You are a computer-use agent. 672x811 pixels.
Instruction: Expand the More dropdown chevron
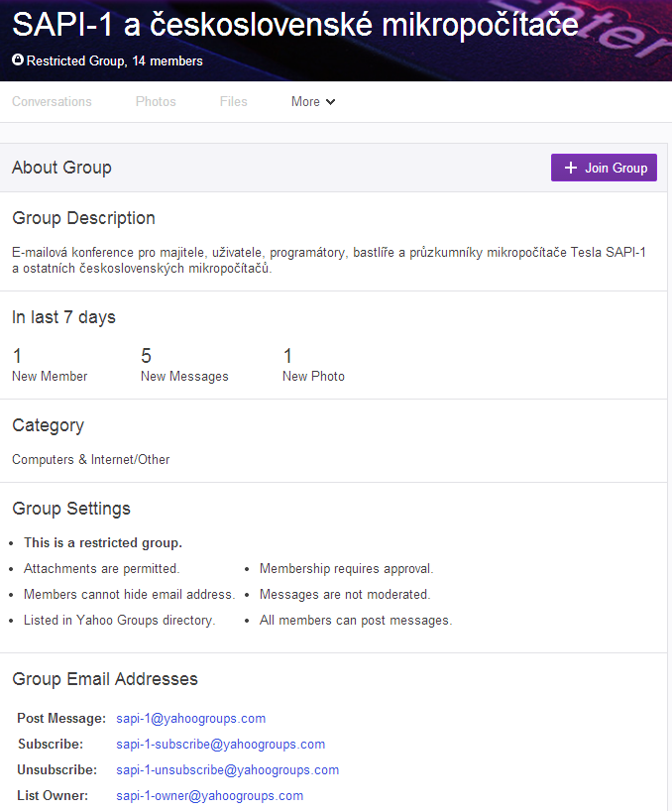click(331, 102)
